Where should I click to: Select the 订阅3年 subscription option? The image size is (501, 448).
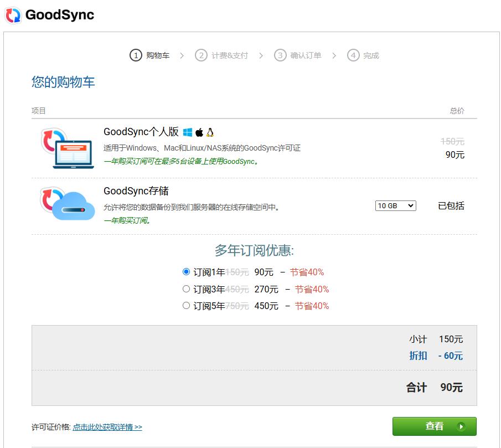pos(187,289)
